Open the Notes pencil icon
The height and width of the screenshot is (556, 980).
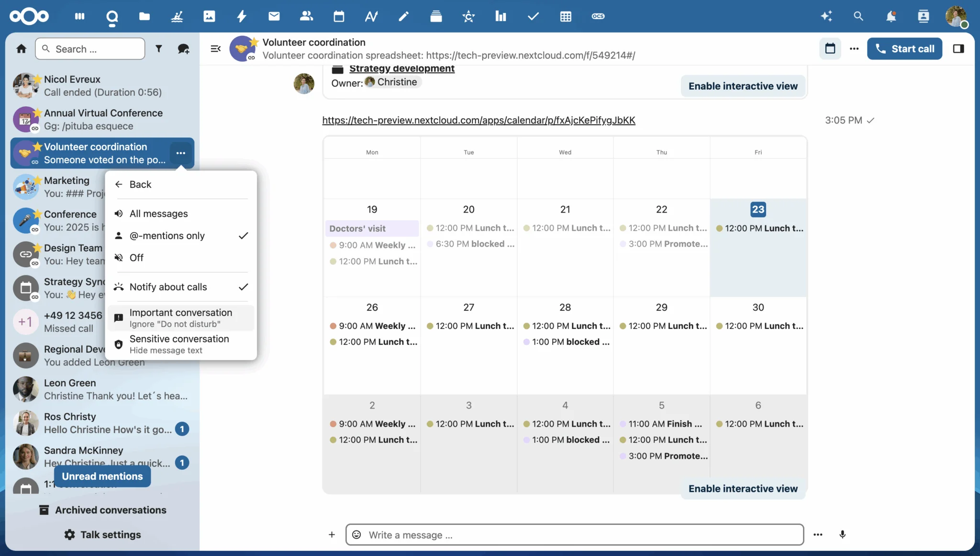403,16
